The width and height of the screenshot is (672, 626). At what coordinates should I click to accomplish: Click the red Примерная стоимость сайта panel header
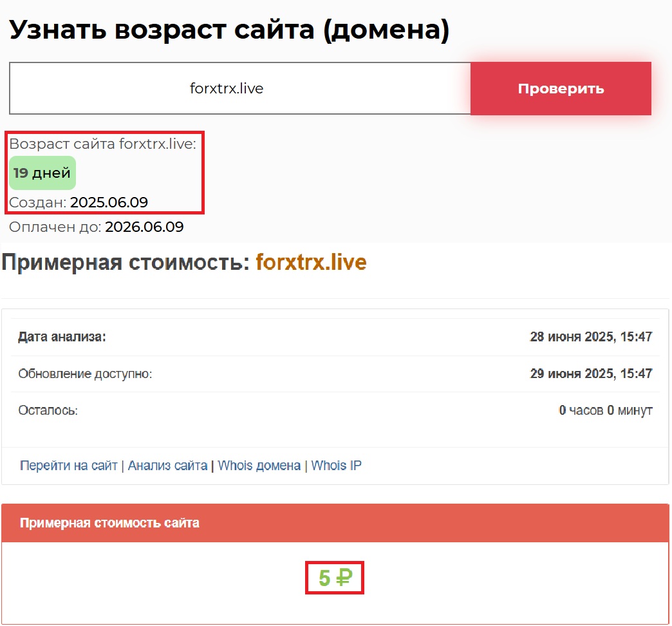[335, 523]
